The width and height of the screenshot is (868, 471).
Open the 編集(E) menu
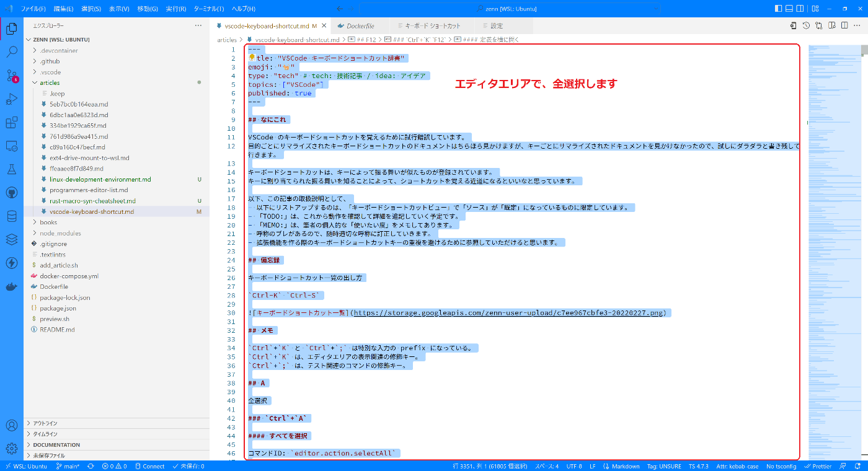point(63,9)
